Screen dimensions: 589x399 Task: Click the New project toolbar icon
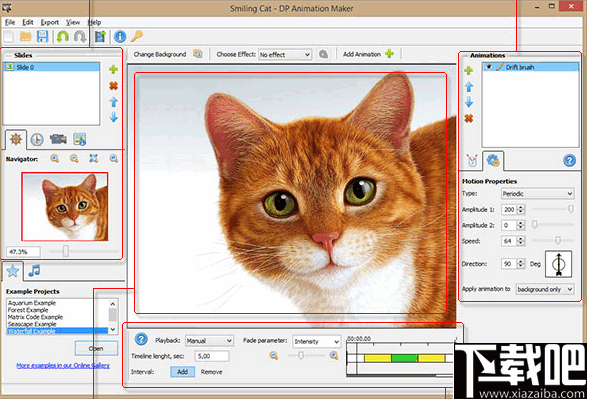[x=9, y=36]
